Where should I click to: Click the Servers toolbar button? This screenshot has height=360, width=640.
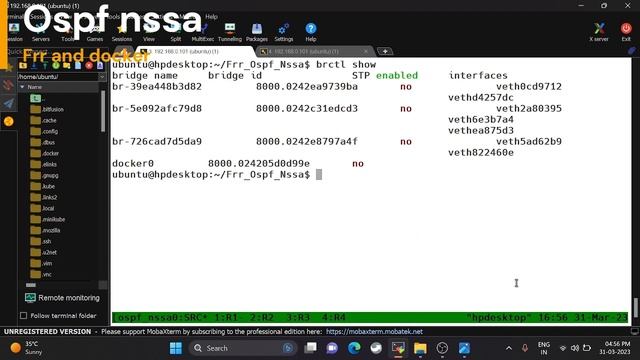[x=40, y=33]
